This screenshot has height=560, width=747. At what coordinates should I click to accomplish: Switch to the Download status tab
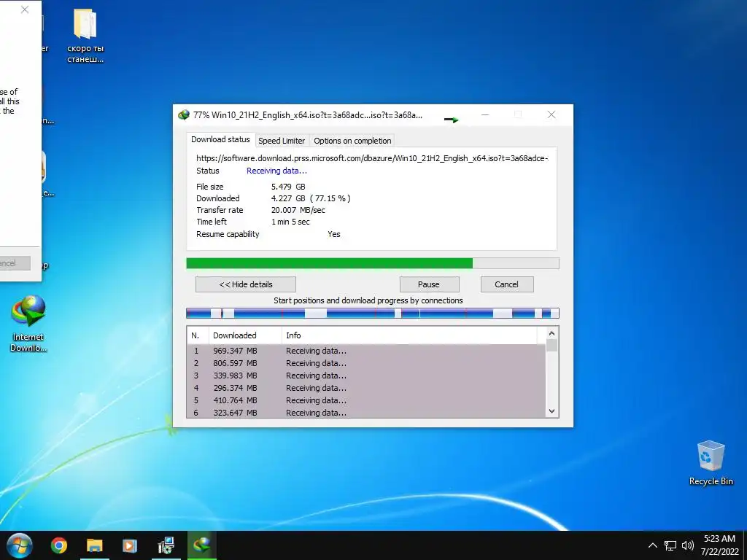220,139
